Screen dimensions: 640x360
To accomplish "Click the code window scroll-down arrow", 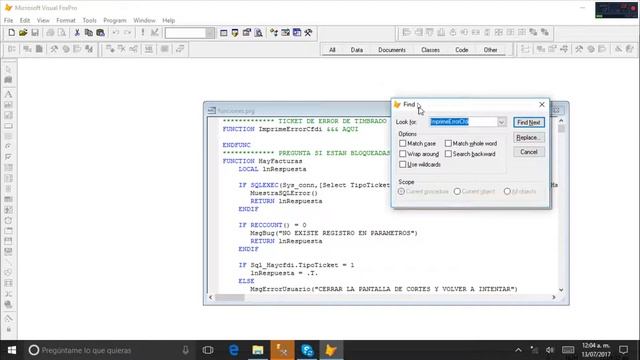I will tap(561, 289).
